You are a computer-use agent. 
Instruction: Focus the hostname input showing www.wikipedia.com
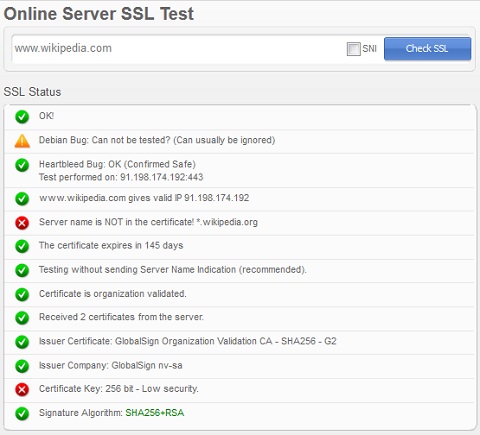tap(178, 49)
